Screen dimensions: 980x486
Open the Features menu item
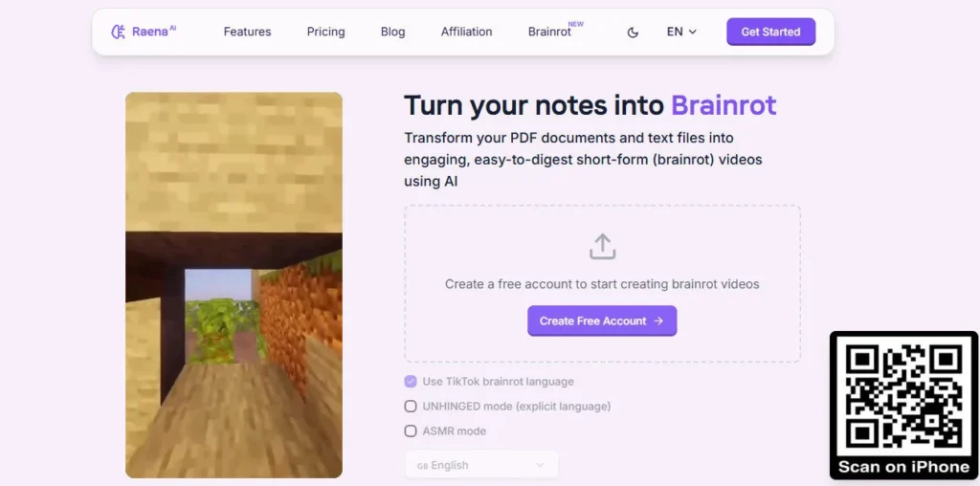(248, 32)
